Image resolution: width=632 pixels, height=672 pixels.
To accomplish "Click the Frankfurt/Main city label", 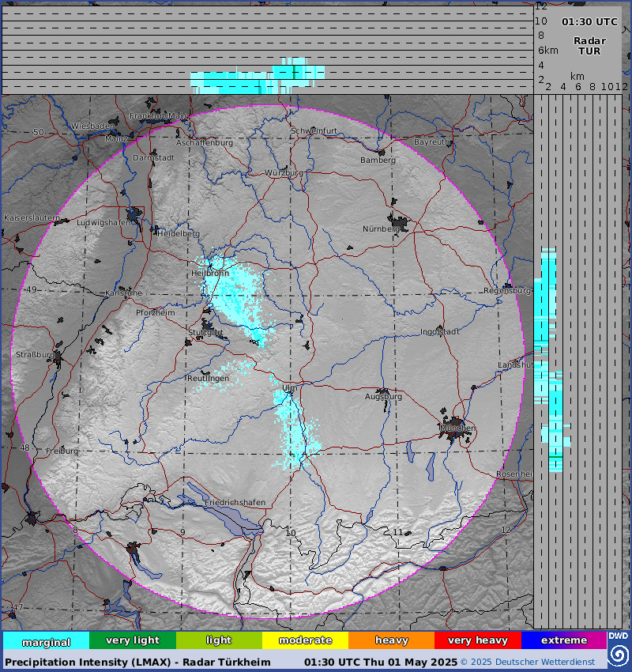I will 157,115.
